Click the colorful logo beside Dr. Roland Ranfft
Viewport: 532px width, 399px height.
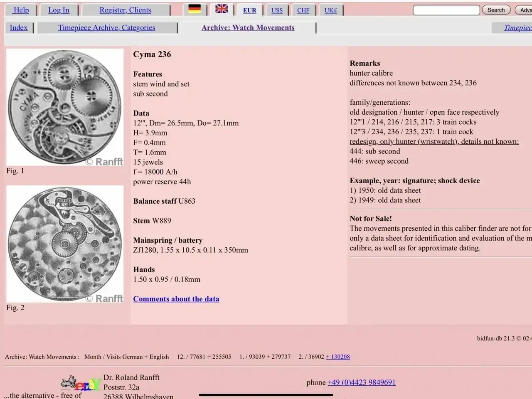coord(81,383)
